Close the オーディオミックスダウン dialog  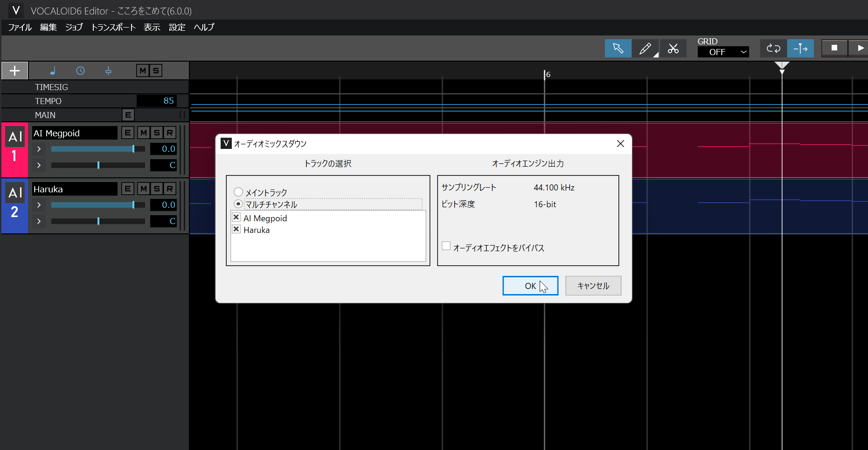[x=620, y=143]
